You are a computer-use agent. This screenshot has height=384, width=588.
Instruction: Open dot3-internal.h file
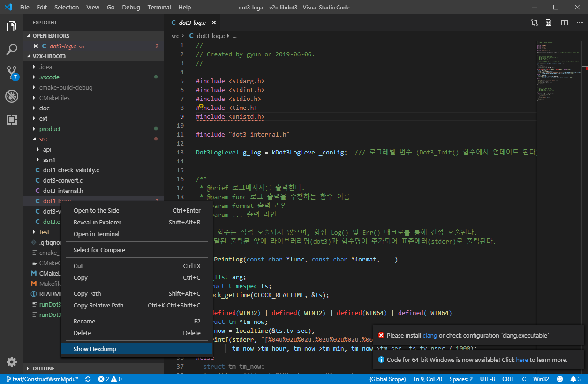tap(94, 191)
